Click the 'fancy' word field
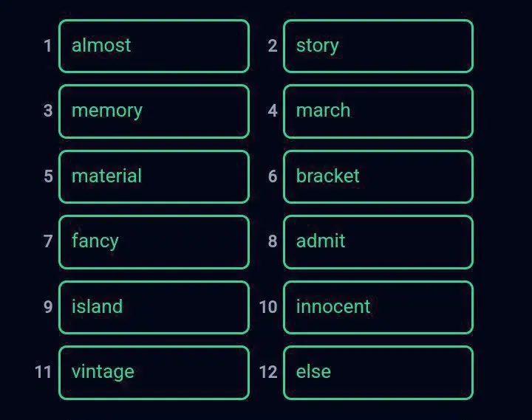532x420 pixels. click(154, 242)
